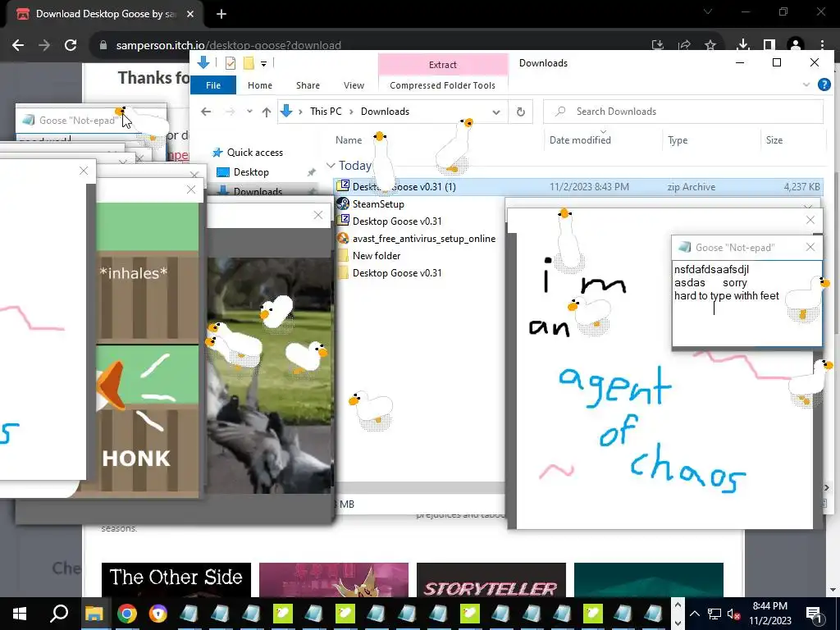
Task: Go up one folder level in Explorer
Action: pos(267,112)
